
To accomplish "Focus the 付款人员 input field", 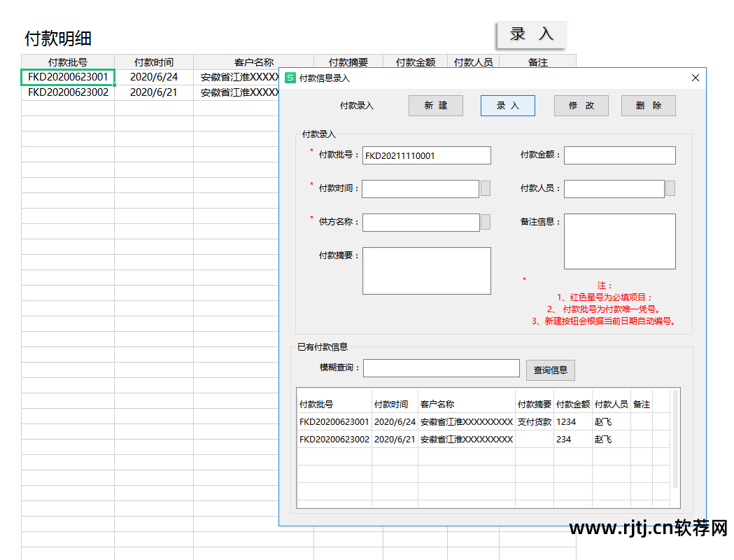I will coord(614,189).
